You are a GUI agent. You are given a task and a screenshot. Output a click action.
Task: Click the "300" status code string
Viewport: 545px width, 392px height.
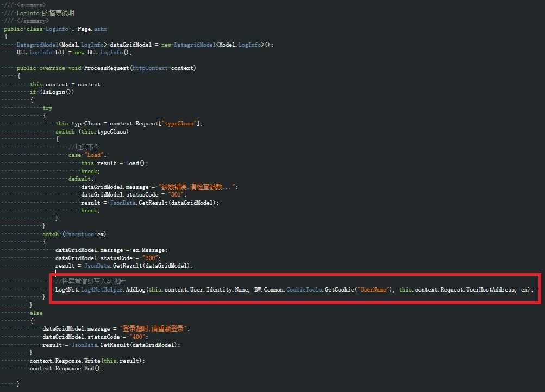(x=150, y=258)
